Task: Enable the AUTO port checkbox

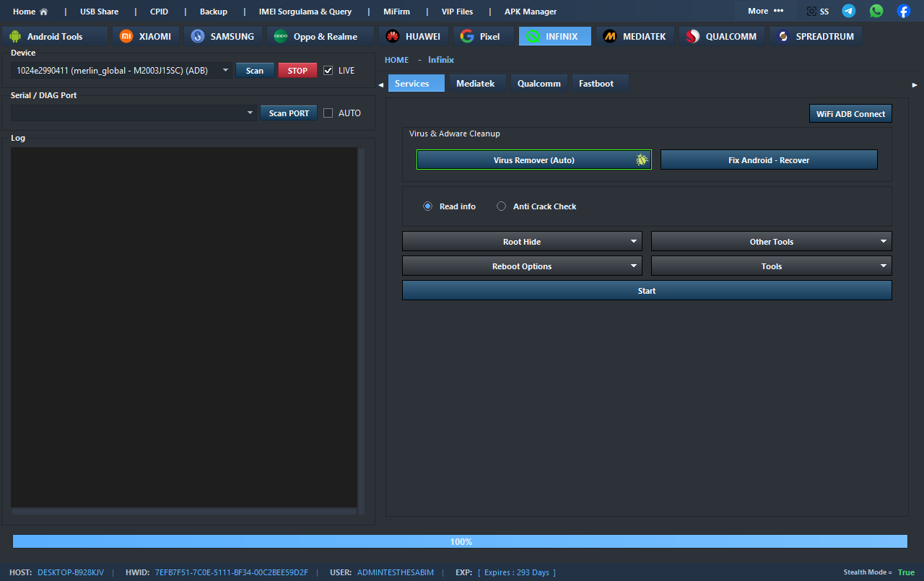Action: pyautogui.click(x=328, y=113)
